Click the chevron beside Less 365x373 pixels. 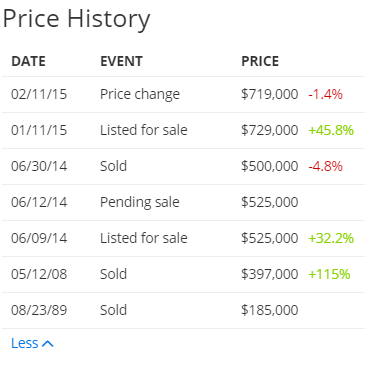48,344
